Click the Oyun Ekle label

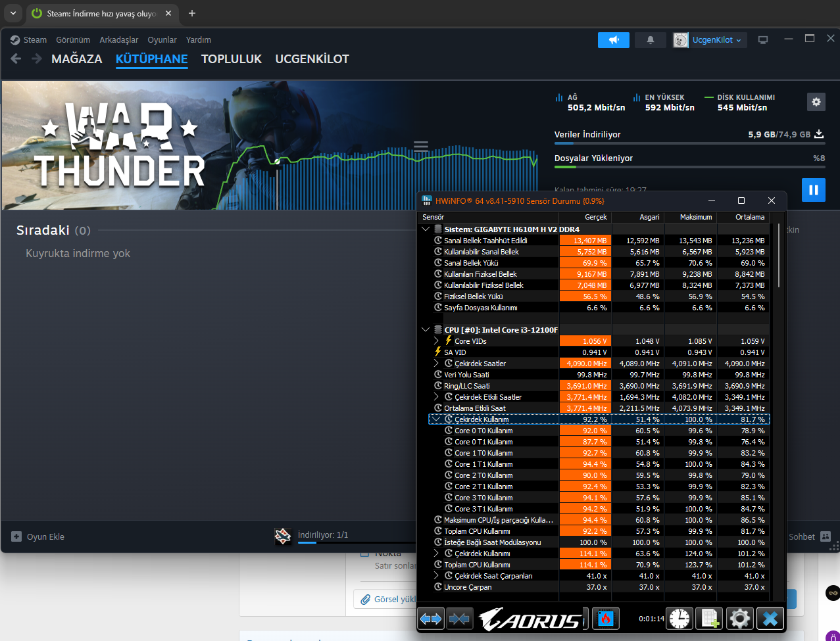point(45,536)
